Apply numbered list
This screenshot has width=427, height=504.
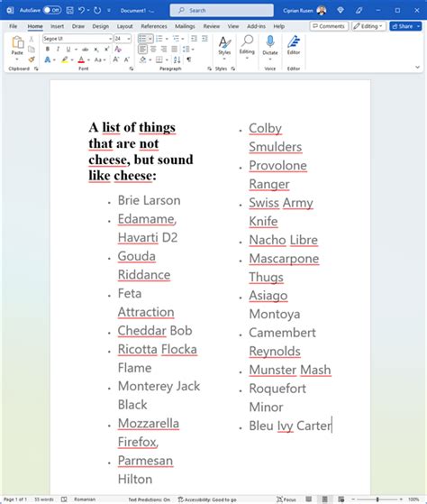coord(159,39)
